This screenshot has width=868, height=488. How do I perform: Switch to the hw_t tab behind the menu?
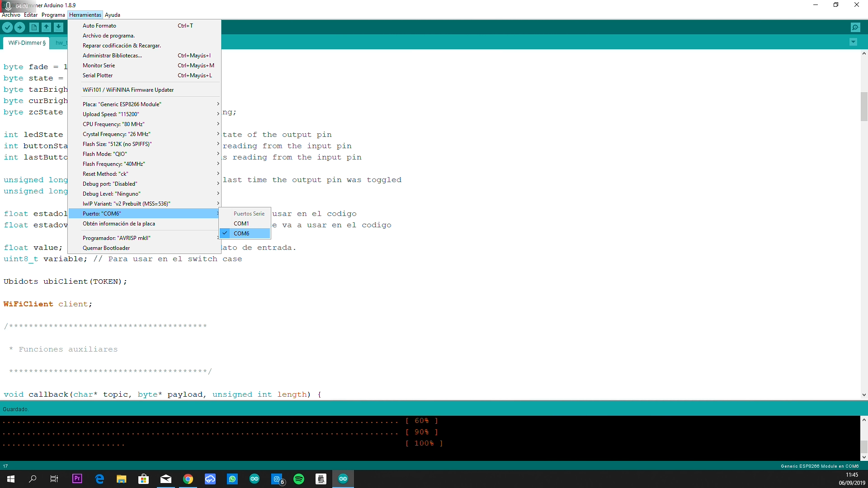coord(60,43)
